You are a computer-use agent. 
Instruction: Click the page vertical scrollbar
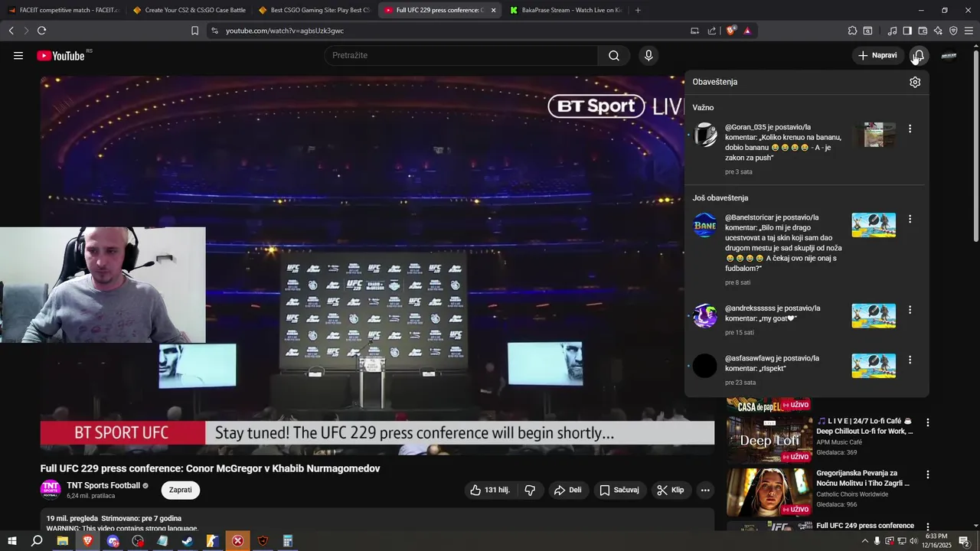(x=975, y=145)
